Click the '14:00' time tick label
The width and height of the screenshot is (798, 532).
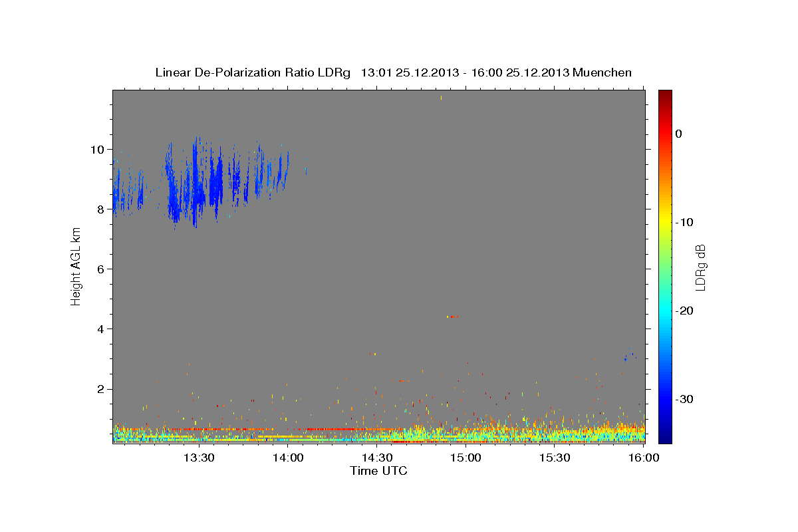click(288, 458)
